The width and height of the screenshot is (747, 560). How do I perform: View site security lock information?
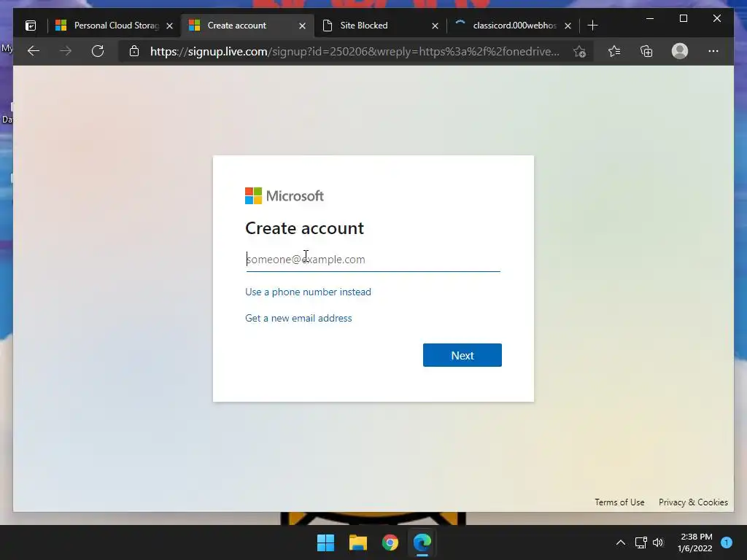(x=134, y=51)
